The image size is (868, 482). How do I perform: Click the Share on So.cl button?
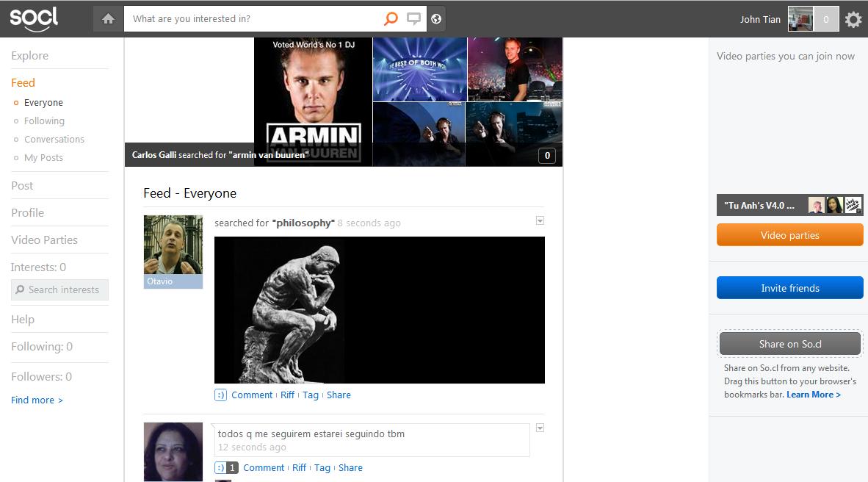point(790,344)
